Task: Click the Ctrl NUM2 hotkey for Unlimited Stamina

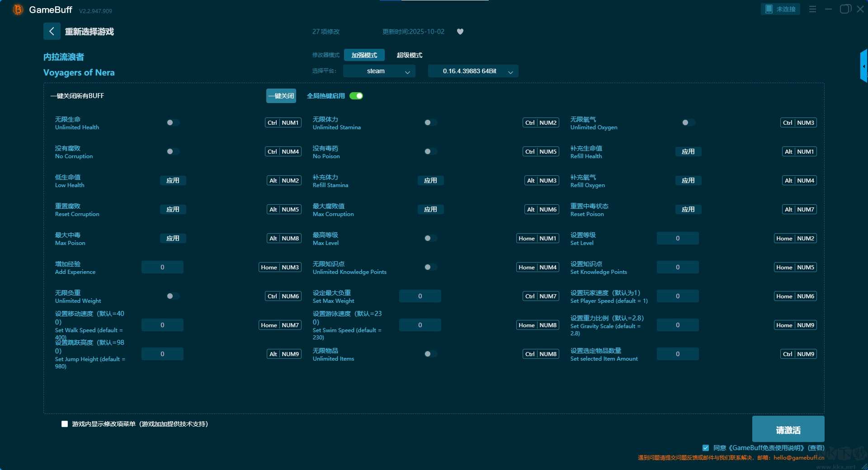Action: 541,122
